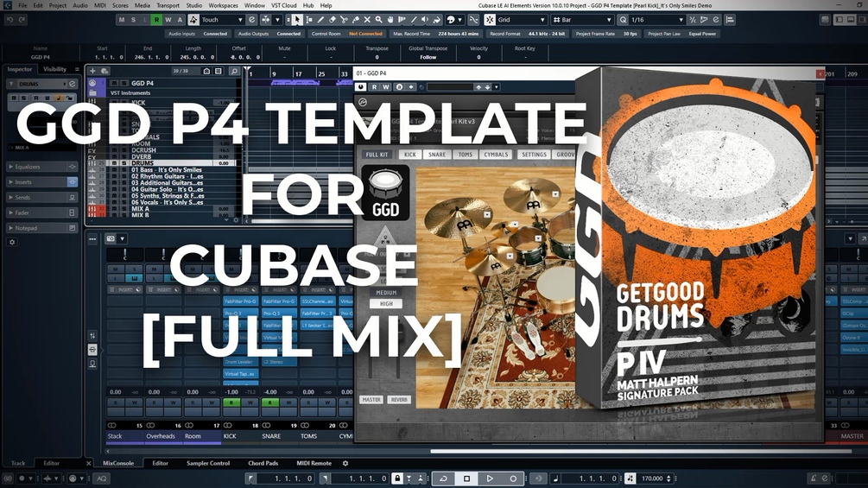Expand the Notepad inspector section
This screenshot has width=868, height=488.
click(x=41, y=228)
